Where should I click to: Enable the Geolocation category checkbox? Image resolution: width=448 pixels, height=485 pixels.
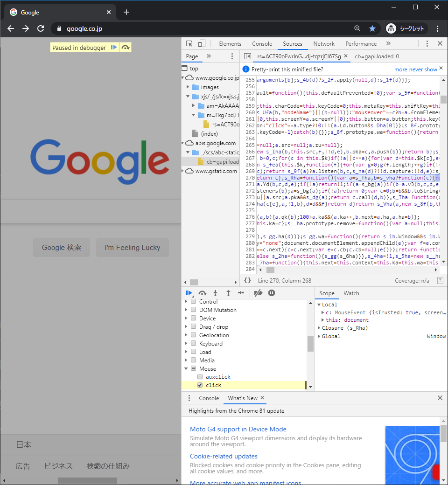[194, 335]
